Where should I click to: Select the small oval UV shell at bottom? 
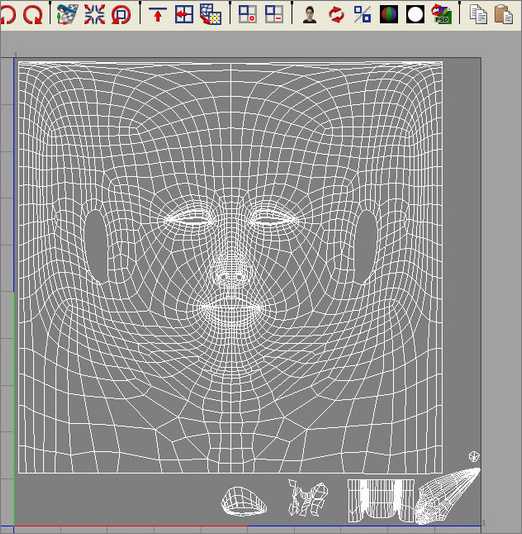click(244, 501)
